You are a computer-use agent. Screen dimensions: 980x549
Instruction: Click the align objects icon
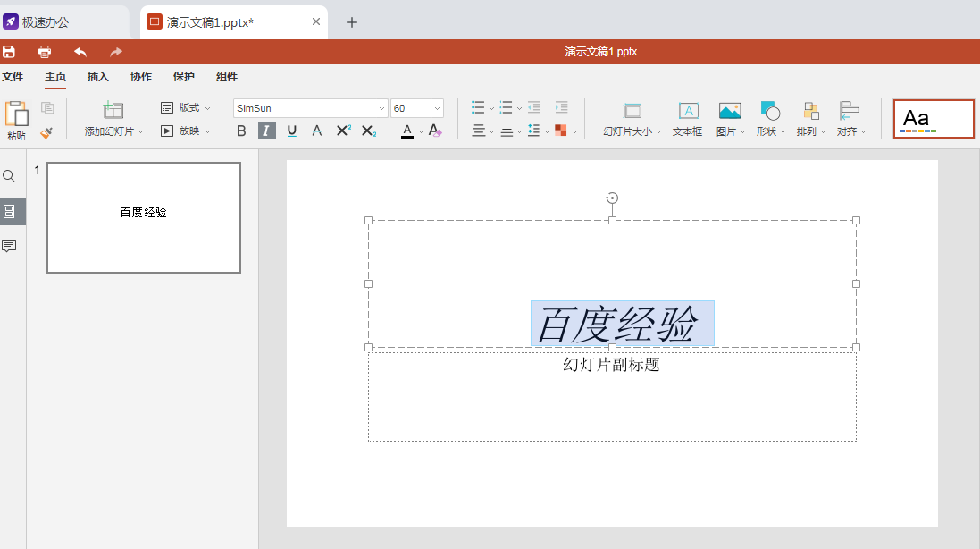850,111
